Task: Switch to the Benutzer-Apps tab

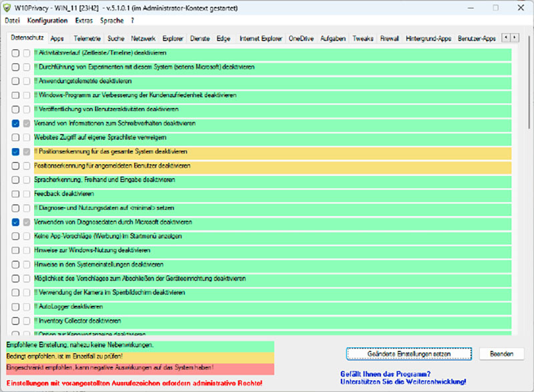Action: (477, 39)
